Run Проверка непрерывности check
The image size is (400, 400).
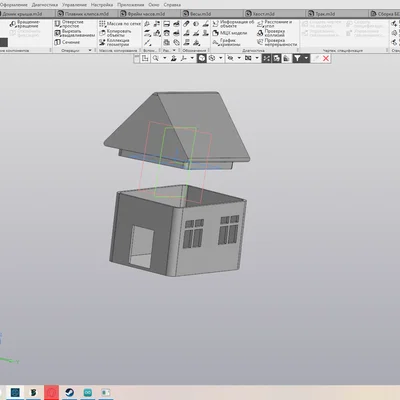[277, 42]
